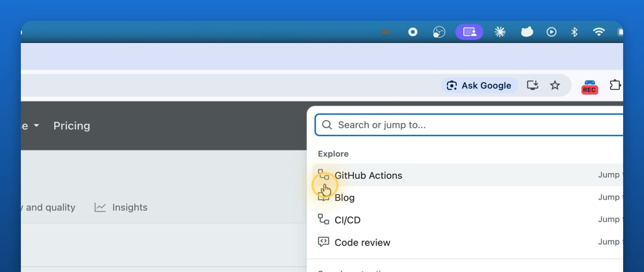644x272 pixels.
Task: Select GitHub Actions suggestion
Action: (x=467, y=175)
